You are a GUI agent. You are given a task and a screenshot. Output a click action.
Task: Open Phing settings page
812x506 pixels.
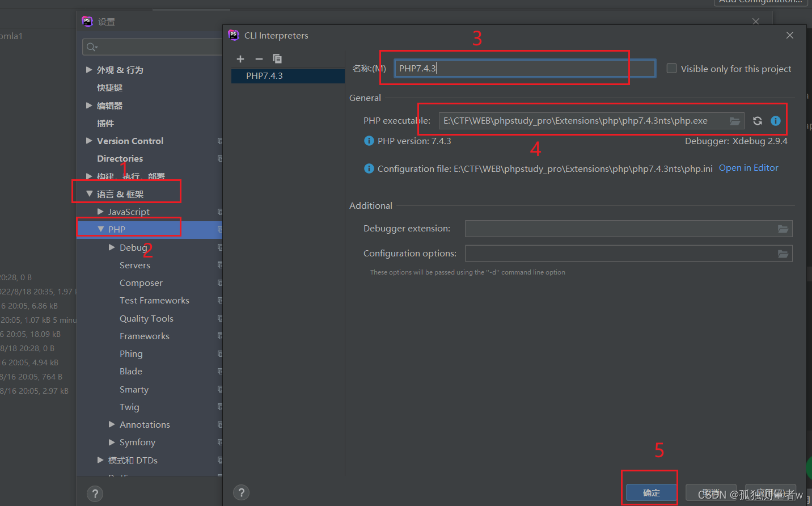point(131,353)
